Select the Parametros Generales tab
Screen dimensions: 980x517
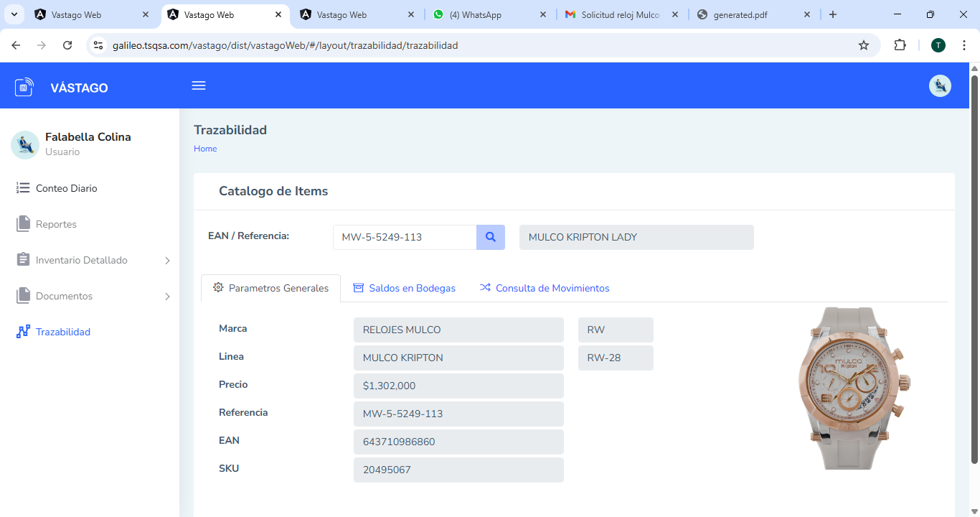(x=270, y=288)
